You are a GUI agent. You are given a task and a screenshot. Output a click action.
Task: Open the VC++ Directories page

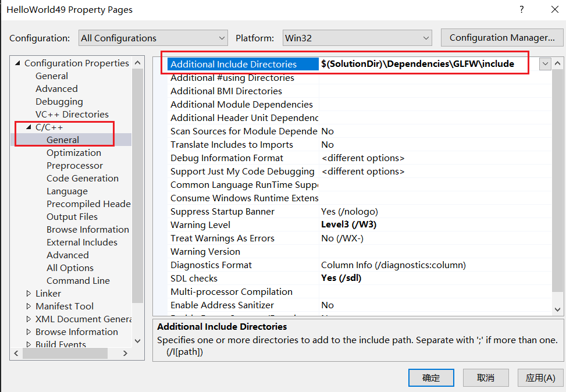coord(72,115)
